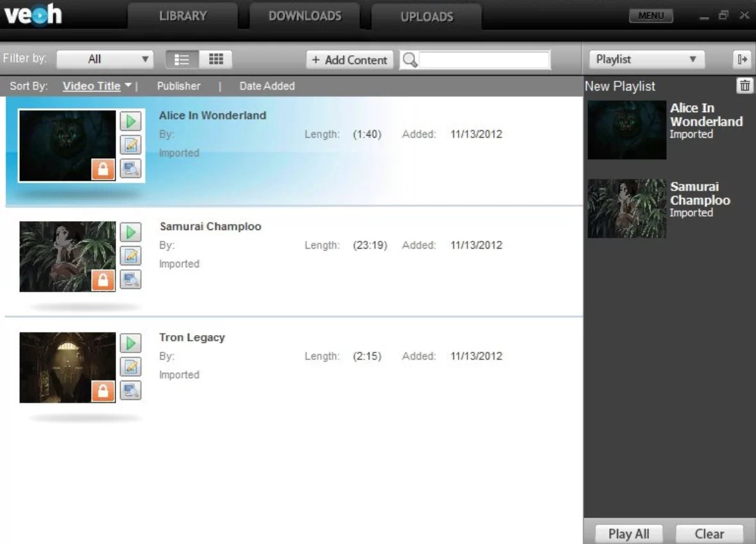Edit details of Tron Legacy
The height and width of the screenshot is (544, 756).
click(131, 367)
